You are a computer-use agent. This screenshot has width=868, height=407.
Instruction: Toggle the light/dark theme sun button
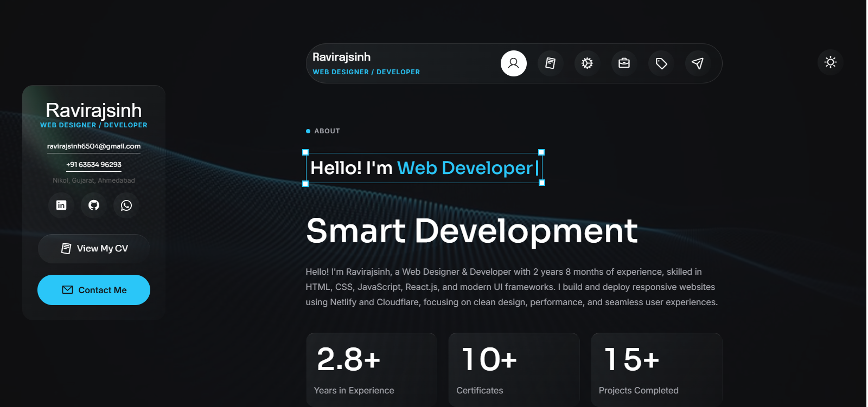(830, 62)
